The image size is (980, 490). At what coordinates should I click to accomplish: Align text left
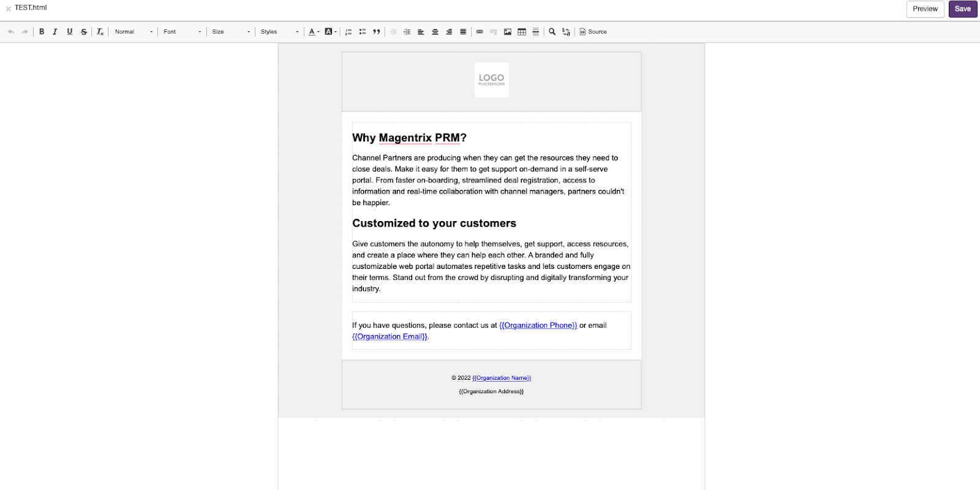click(x=421, y=32)
